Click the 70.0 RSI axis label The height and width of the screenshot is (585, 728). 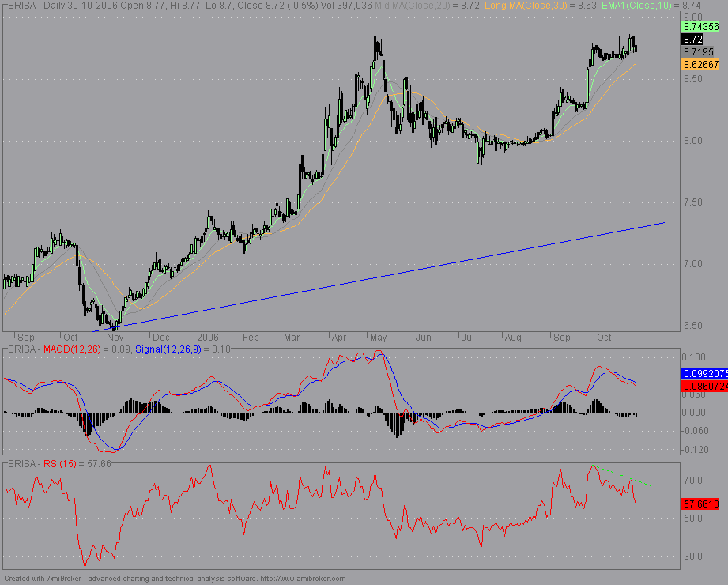(693, 481)
